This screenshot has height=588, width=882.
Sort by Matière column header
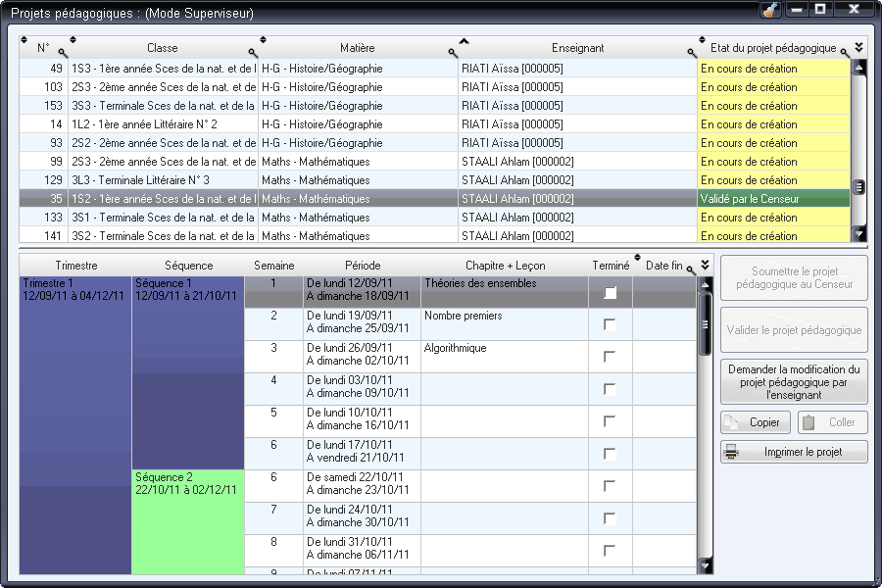(357, 48)
